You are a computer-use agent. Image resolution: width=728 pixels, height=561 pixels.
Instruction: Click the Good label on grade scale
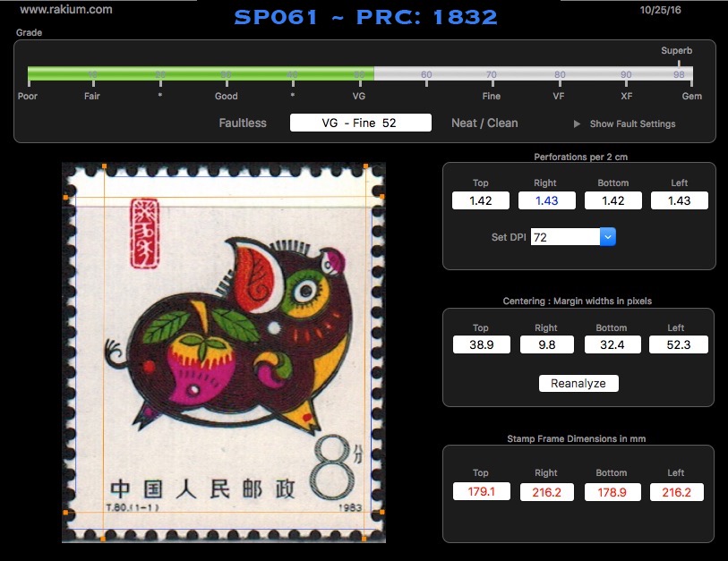point(227,96)
